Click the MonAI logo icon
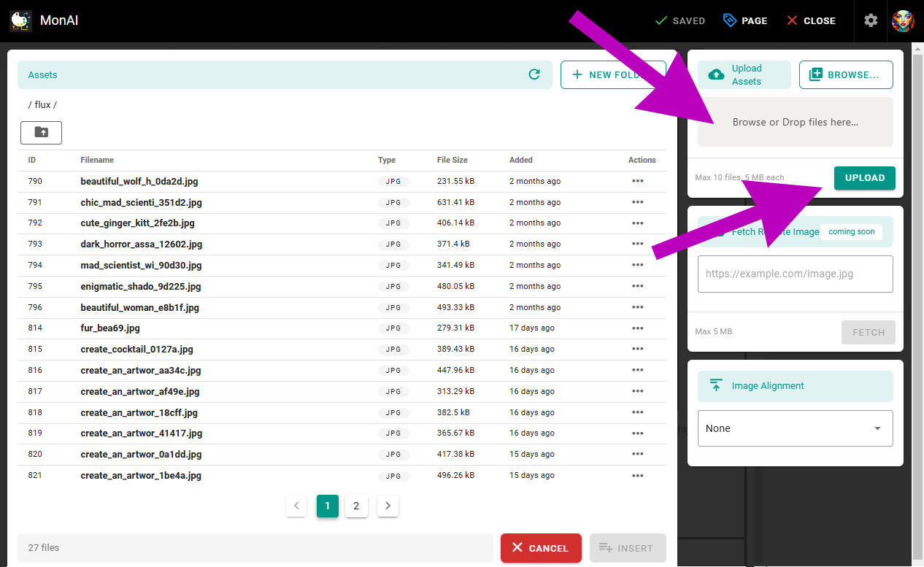 click(20, 20)
